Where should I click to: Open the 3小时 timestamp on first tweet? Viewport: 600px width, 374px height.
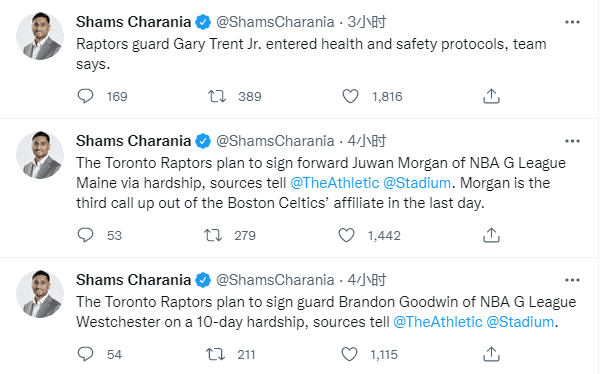[367, 22]
